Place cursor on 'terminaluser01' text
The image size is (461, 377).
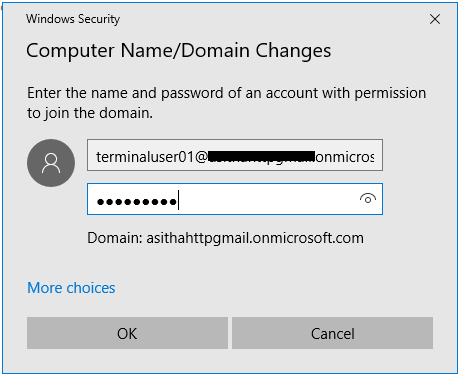(145, 157)
